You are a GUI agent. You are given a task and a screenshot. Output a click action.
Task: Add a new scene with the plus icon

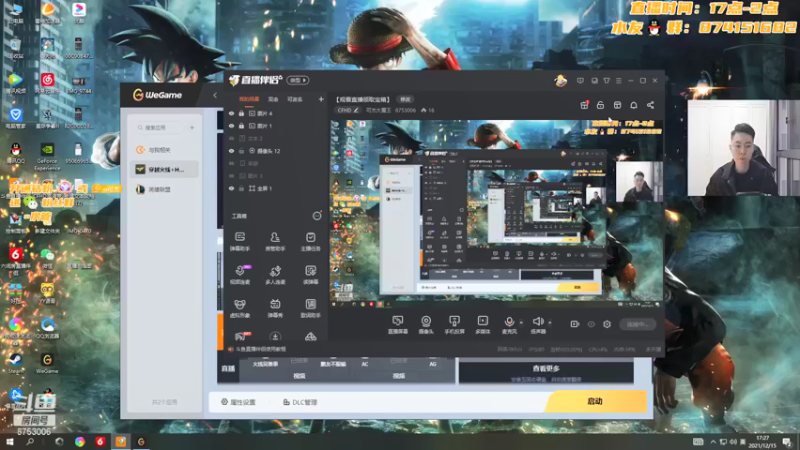point(321,99)
